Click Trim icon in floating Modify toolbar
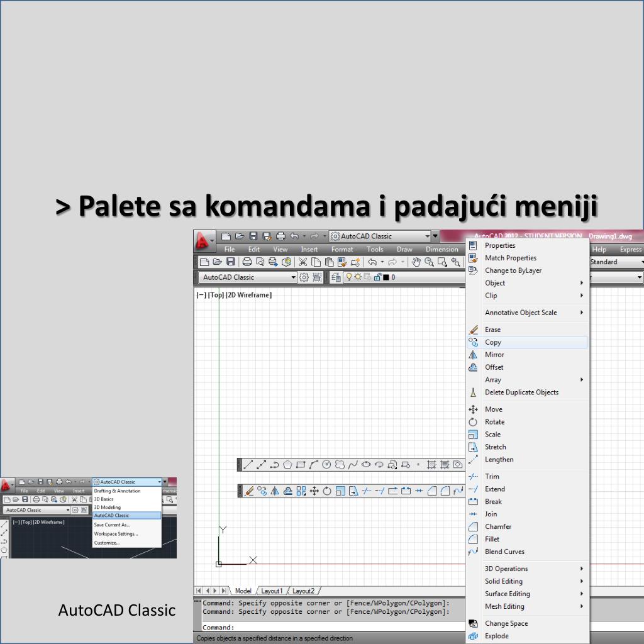Screen dimensions: 644x644 367,491
